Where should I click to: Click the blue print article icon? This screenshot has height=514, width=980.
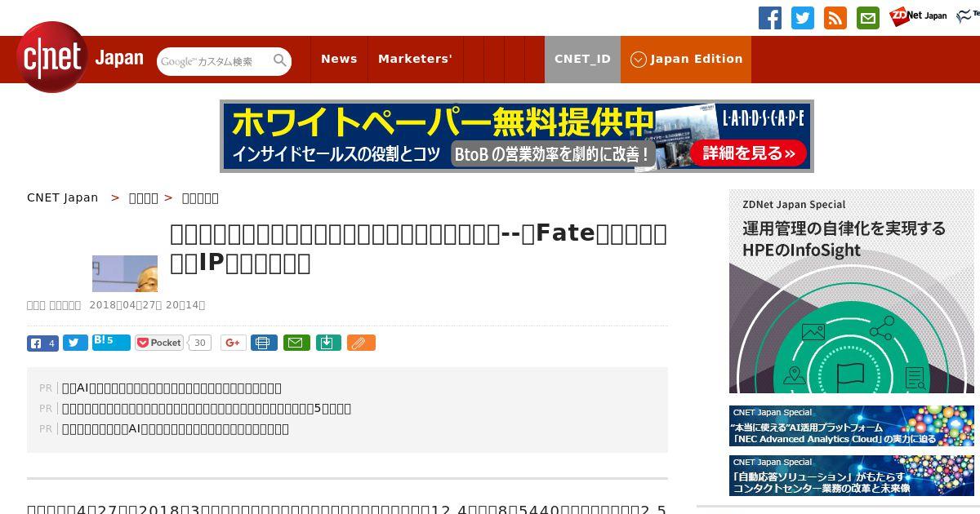tap(264, 343)
